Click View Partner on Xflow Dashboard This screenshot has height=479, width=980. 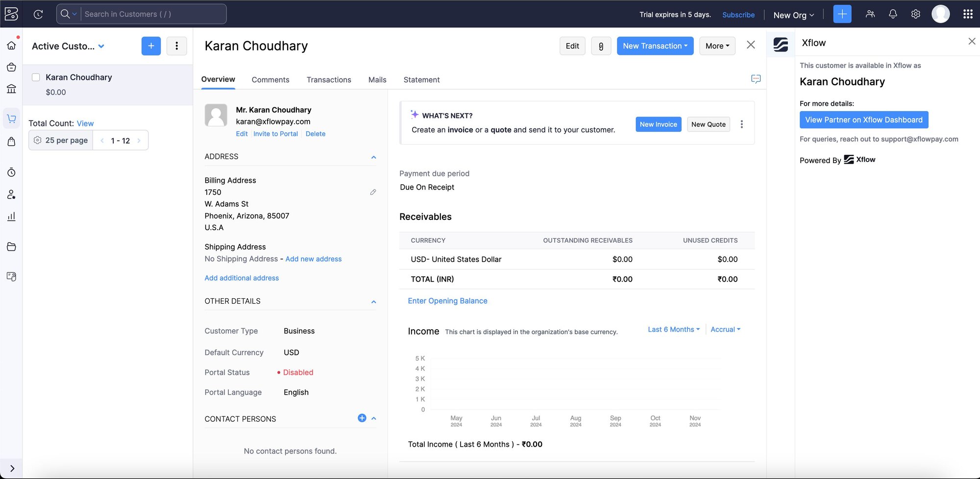pyautogui.click(x=863, y=120)
